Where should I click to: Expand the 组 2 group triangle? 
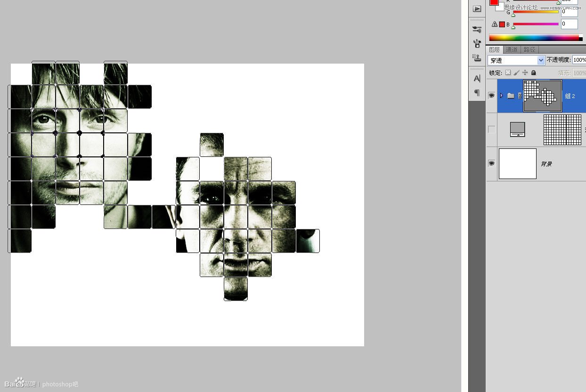501,96
